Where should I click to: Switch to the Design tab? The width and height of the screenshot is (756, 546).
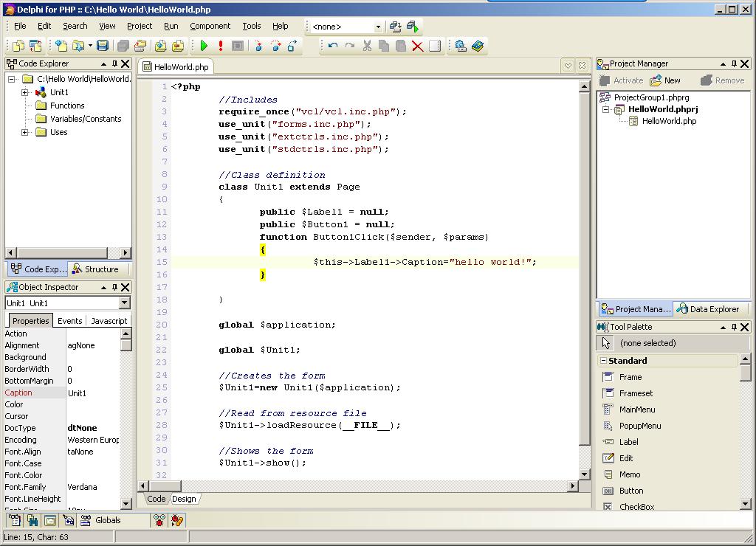point(184,499)
